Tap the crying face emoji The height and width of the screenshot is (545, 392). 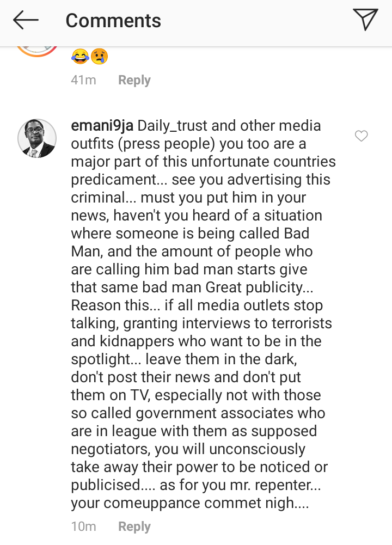click(100, 56)
